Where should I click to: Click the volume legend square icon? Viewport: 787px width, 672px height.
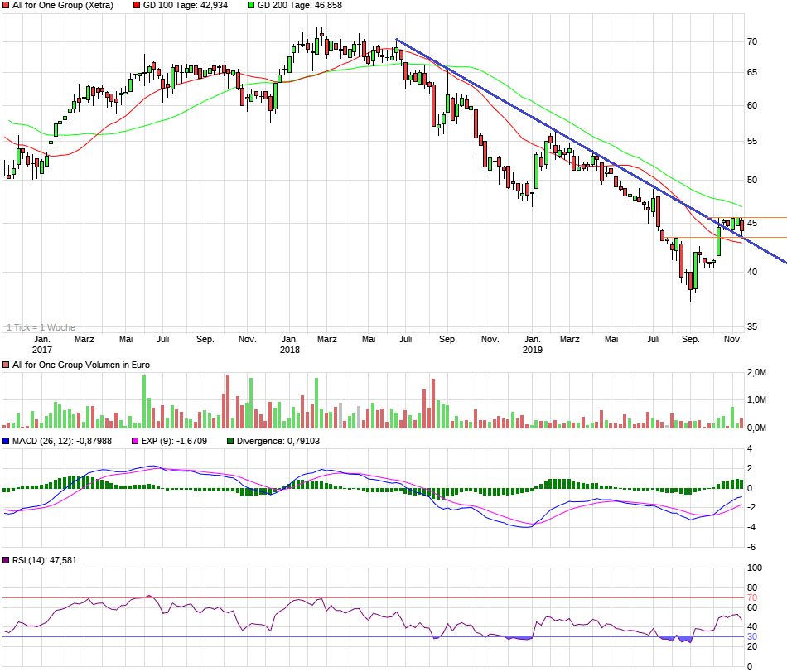[x=7, y=365]
